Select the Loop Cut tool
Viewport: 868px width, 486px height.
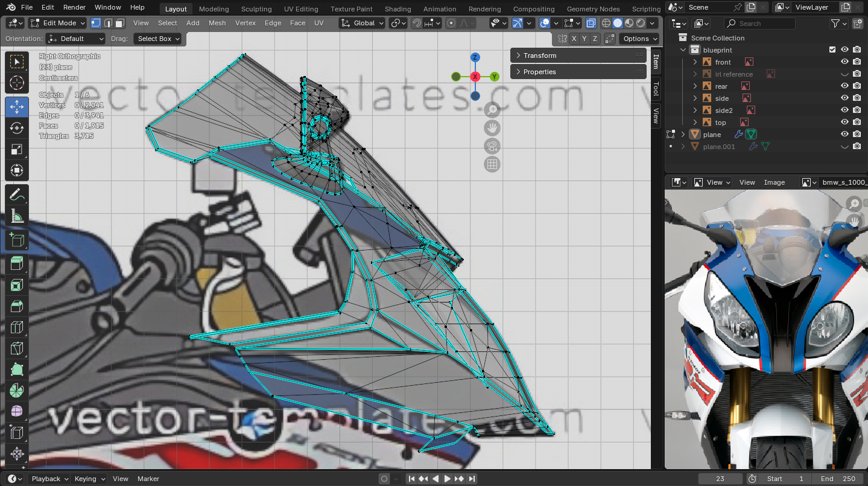[17, 327]
